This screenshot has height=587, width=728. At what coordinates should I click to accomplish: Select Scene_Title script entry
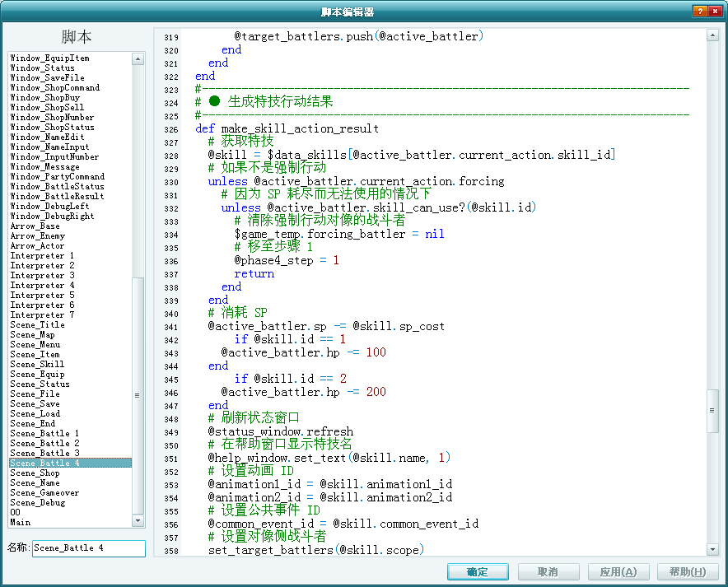[38, 325]
